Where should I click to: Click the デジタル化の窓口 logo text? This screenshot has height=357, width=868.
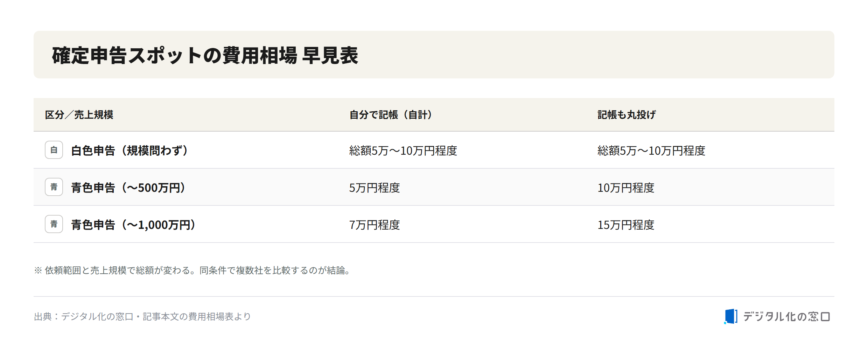coord(786,316)
